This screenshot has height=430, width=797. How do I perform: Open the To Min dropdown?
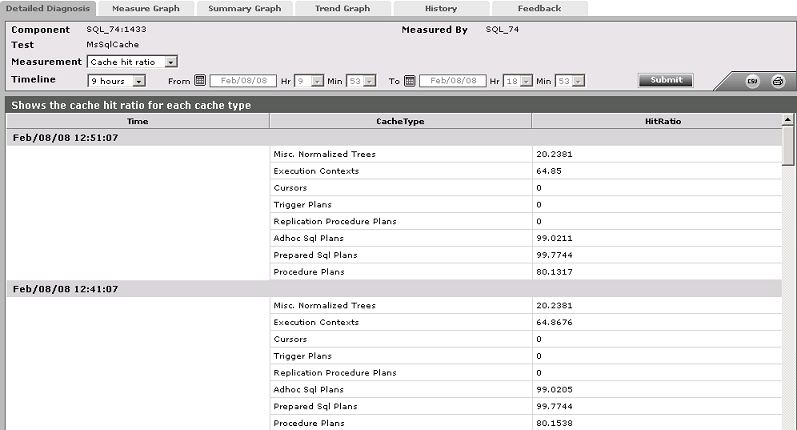coord(570,81)
